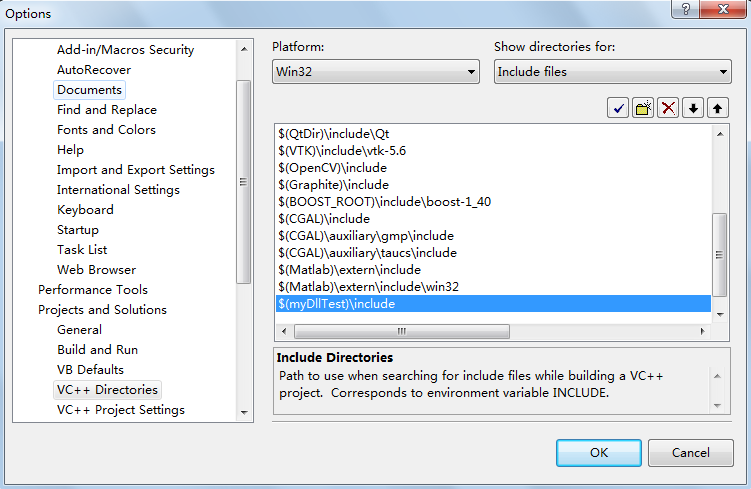Viewport: 751px width, 489px height.
Task: Move selected directory up with arrow icon
Action: point(717,108)
